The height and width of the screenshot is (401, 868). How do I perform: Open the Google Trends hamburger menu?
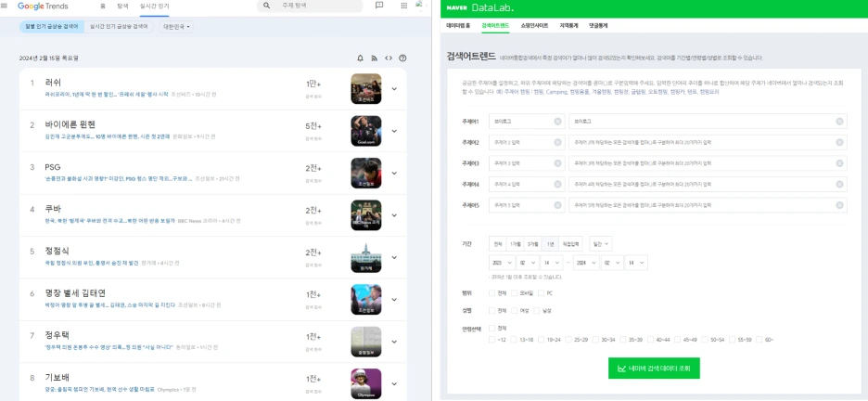[x=5, y=6]
